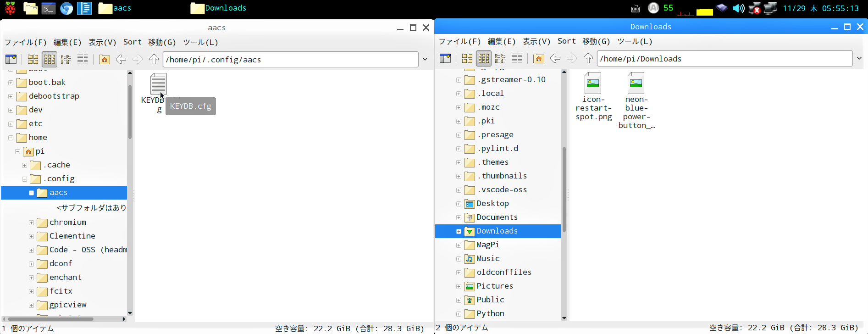Switch Downloads window to compact view
Image resolution: width=868 pixels, height=334 pixels.
[x=500, y=58]
